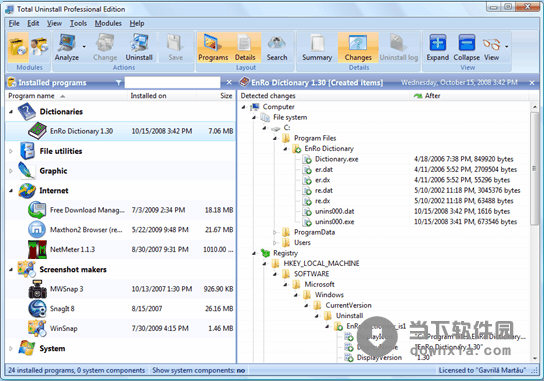
Task: Expand the System group
Action: click(x=11, y=348)
